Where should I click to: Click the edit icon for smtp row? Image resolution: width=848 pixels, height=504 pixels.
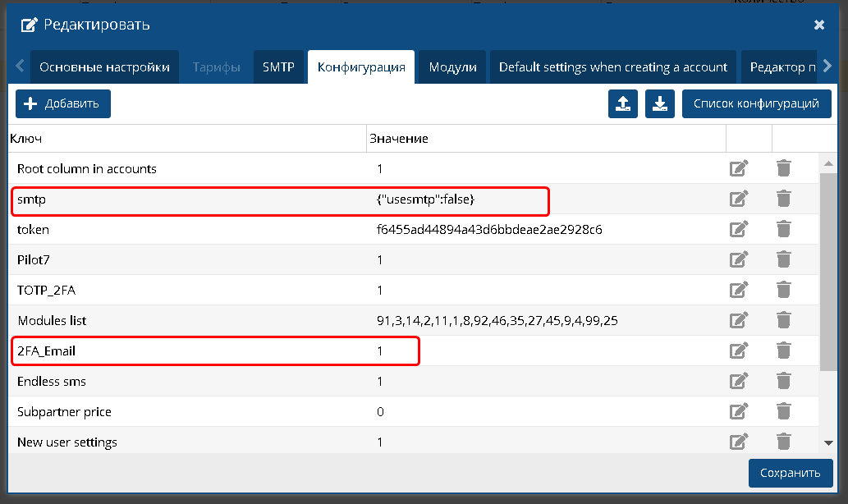pyautogui.click(x=739, y=199)
